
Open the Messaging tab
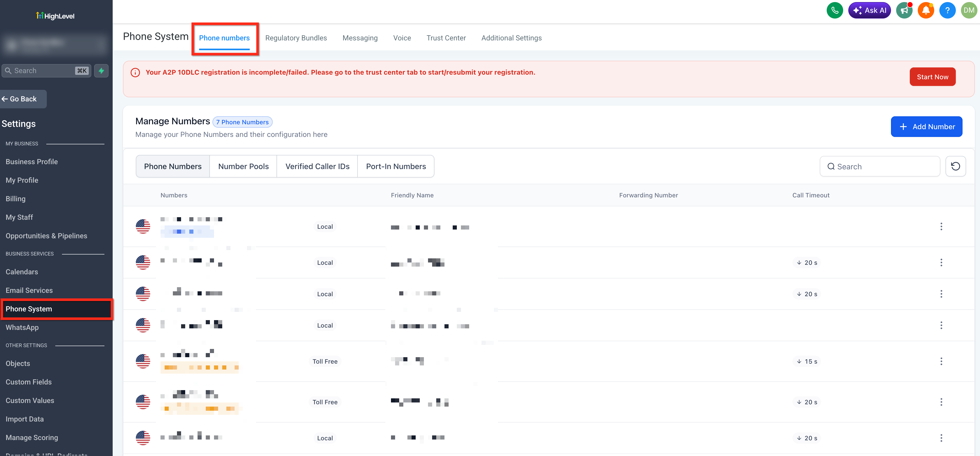coord(360,38)
